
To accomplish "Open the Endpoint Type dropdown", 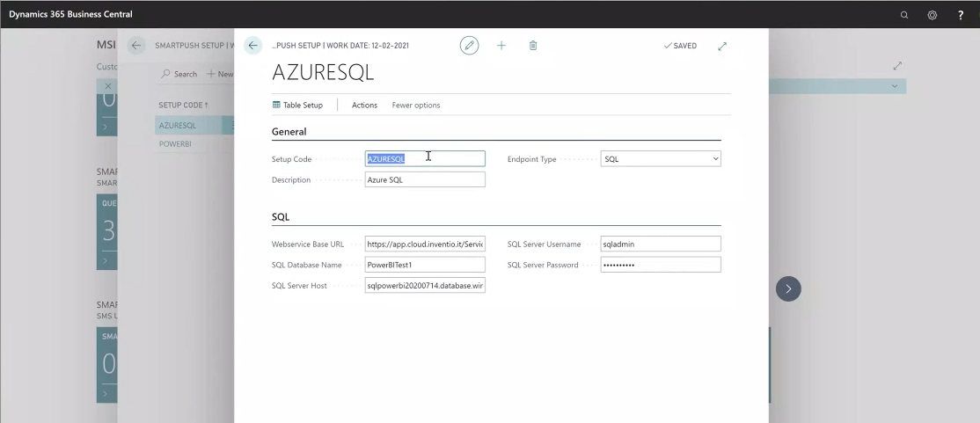I will click(x=661, y=158).
